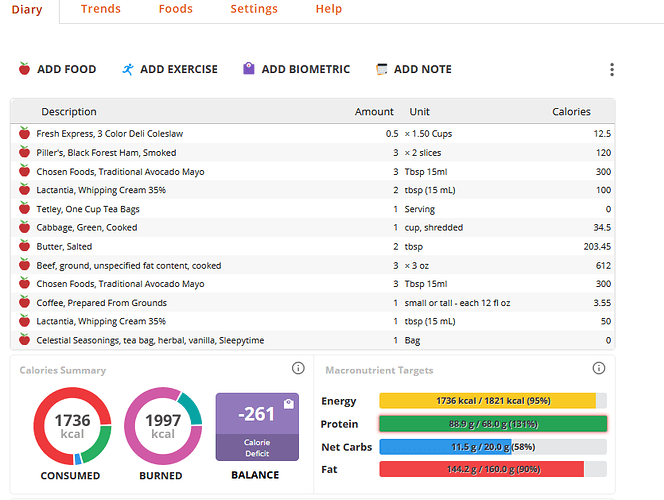The image size is (664, 500).
Task: Open the three-dot diary options menu
Action: [611, 69]
